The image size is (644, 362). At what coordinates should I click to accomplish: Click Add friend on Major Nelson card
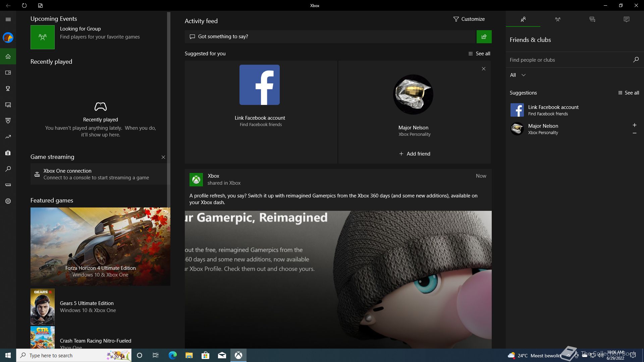click(x=415, y=154)
